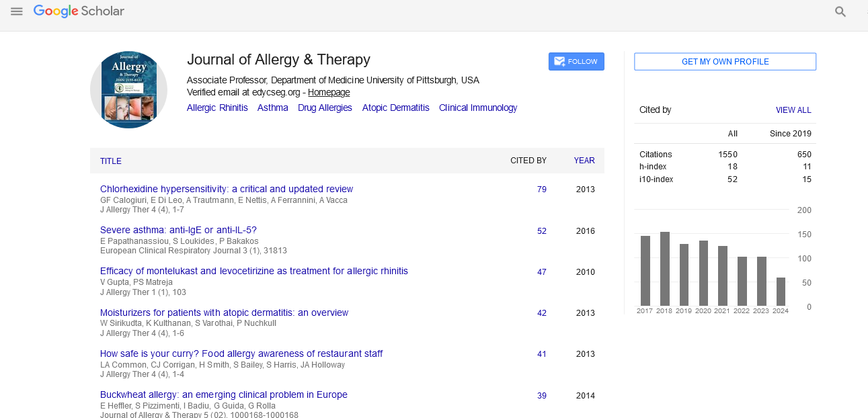This screenshot has width=868, height=418.
Task: Click citation count 79
Action: [x=542, y=190]
